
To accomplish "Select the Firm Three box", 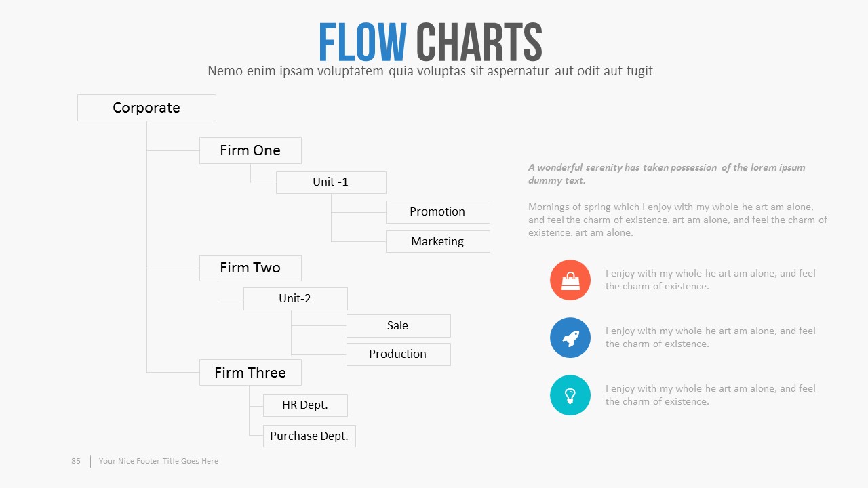I will tap(250, 373).
